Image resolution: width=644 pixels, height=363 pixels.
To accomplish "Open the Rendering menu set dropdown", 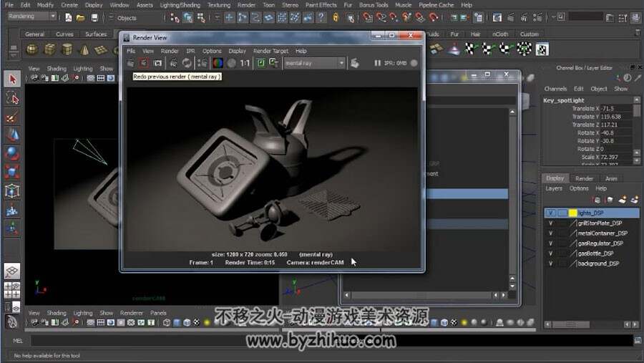I will click(32, 16).
